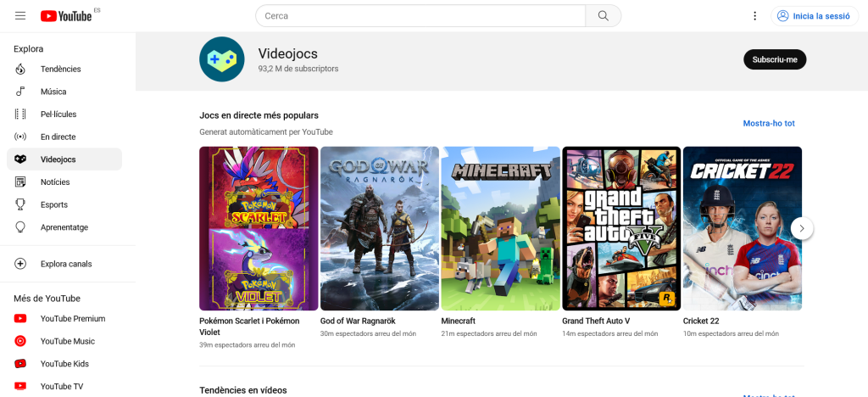This screenshot has height=397, width=868.
Task: Click the YouTube logo
Action: click(66, 16)
